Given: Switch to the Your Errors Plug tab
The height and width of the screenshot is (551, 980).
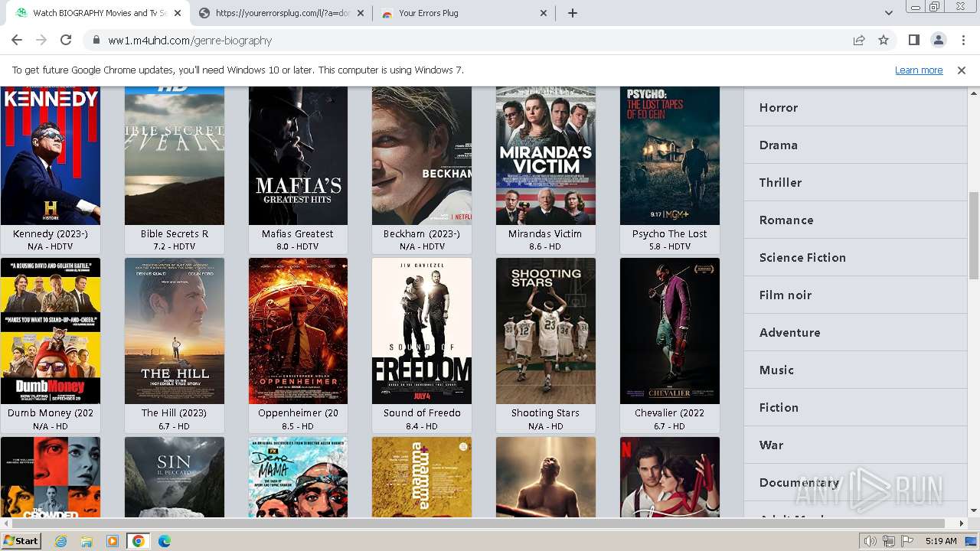Looking at the screenshot, I should point(465,13).
